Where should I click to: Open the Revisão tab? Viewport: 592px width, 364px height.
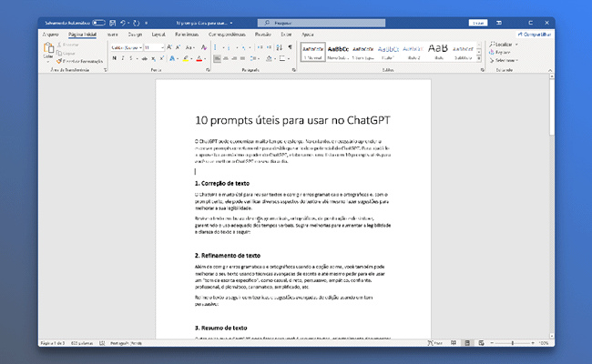tap(263, 35)
